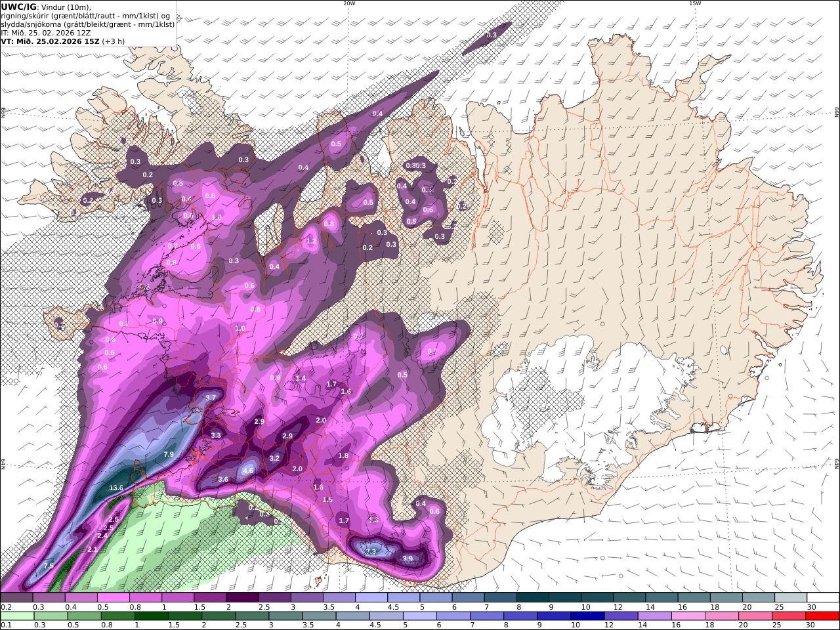840x630 pixels.
Task: Click the 4.6 precipitation label
Action: coord(248,471)
